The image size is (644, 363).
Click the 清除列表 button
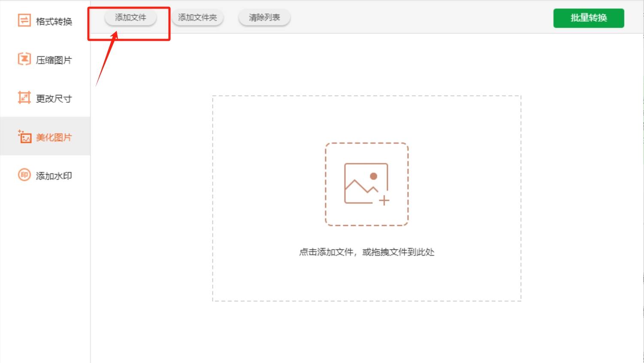(264, 18)
